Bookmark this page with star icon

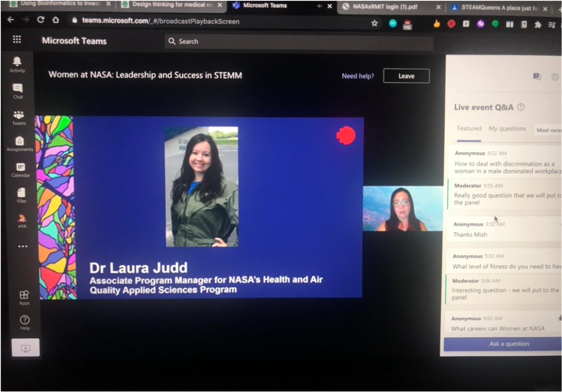(x=374, y=23)
